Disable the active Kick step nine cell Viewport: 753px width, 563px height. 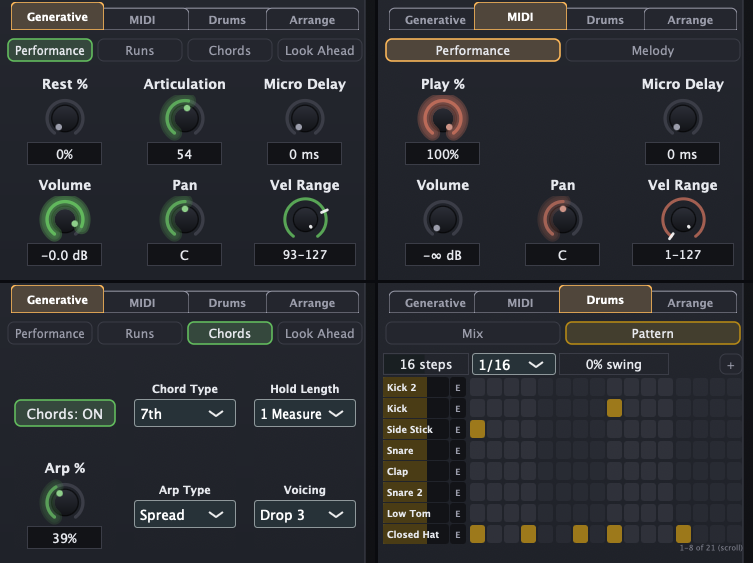(x=614, y=408)
